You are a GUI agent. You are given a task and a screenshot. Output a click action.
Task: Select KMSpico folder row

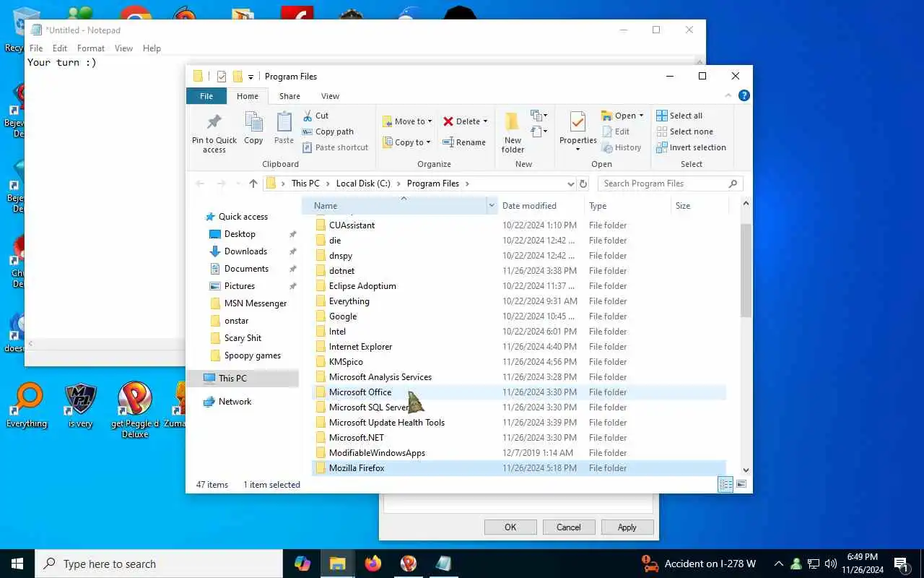click(519, 362)
